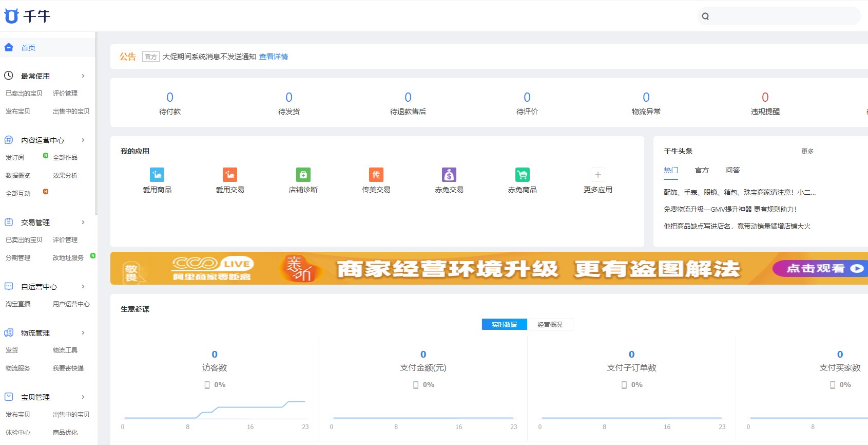Image resolution: width=868 pixels, height=445 pixels.
Task: Expand the 交易管理 section chevron
Action: click(x=83, y=222)
